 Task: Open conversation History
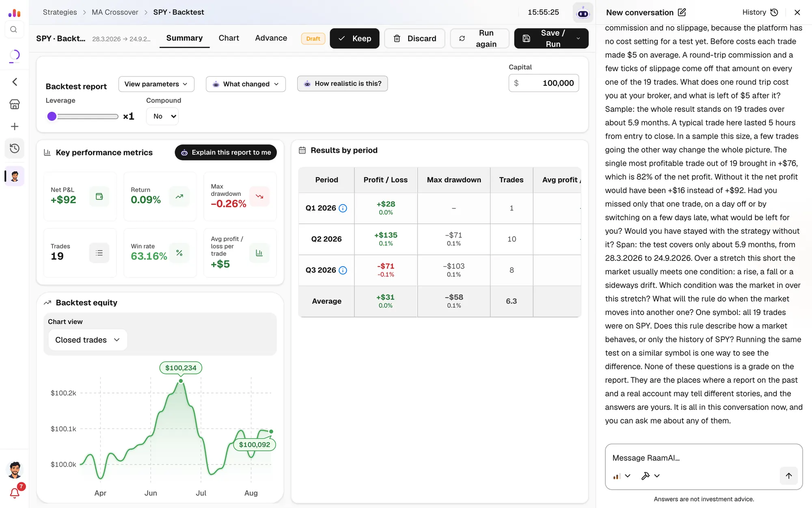[x=760, y=13]
